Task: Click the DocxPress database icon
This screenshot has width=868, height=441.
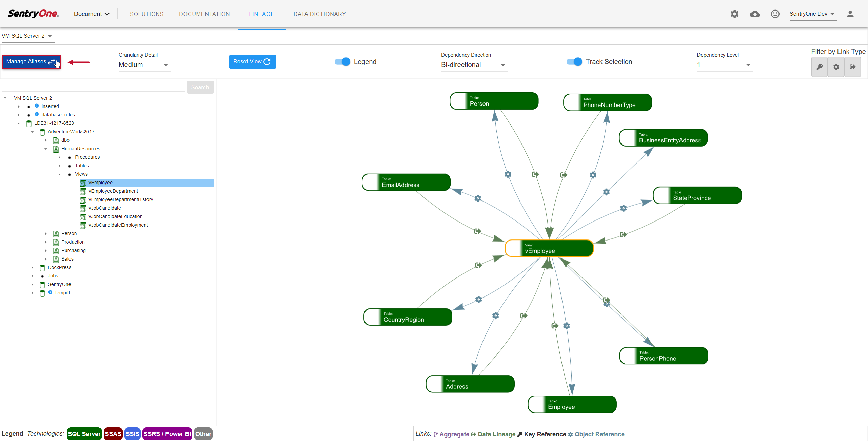Action: point(42,268)
